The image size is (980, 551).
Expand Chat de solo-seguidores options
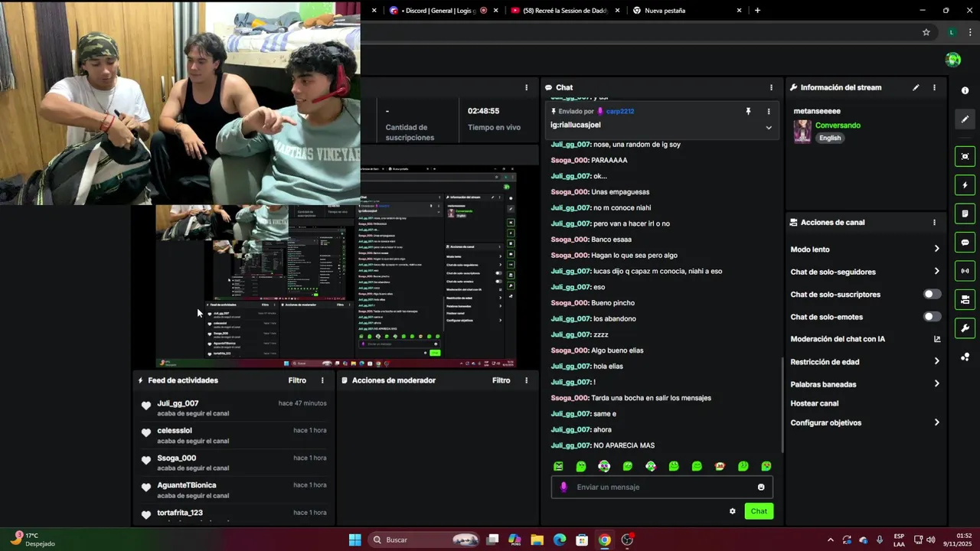click(936, 271)
